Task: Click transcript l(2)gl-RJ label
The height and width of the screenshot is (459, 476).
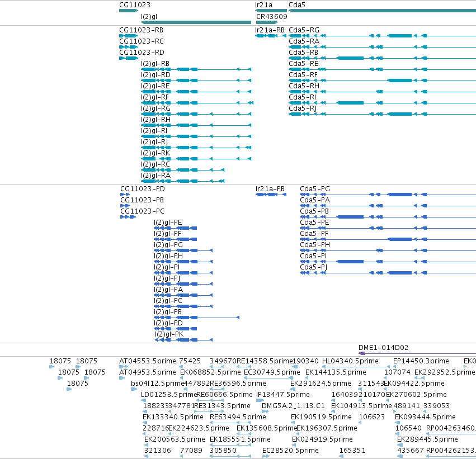Action: coord(154,142)
